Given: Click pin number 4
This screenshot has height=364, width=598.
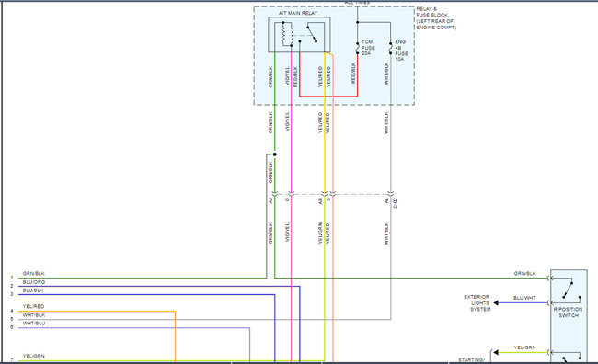Looking at the screenshot, I should pyautogui.click(x=12, y=311).
